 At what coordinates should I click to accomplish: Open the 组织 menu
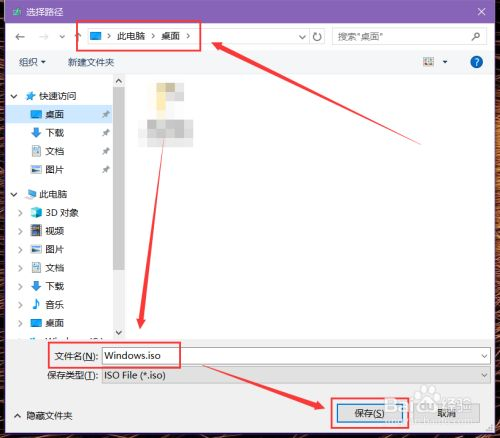(x=32, y=62)
